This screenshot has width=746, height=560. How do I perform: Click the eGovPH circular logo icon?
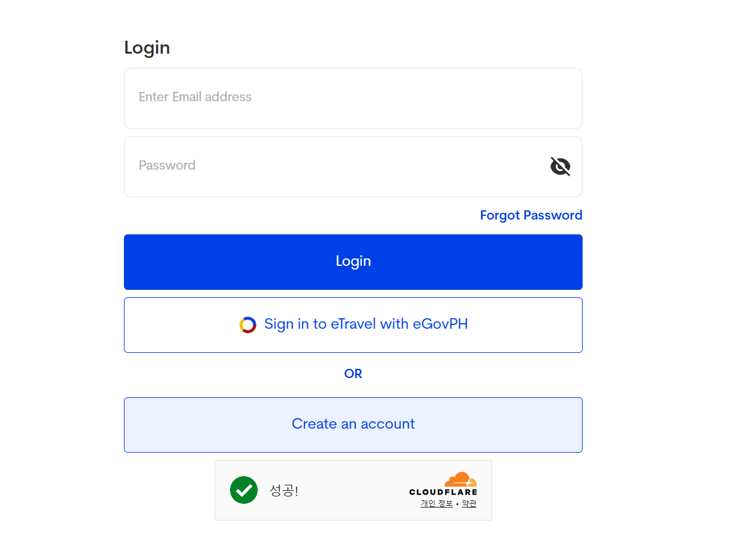(248, 325)
